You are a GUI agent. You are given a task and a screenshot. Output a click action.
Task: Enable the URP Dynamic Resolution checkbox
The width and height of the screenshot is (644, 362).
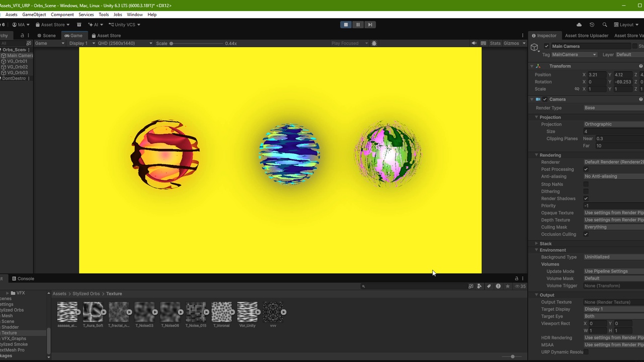[x=586, y=352]
